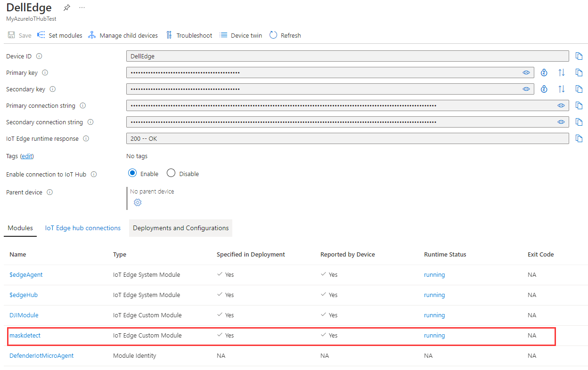Pin the DellEdge page
The image size is (588, 370).
(x=67, y=8)
